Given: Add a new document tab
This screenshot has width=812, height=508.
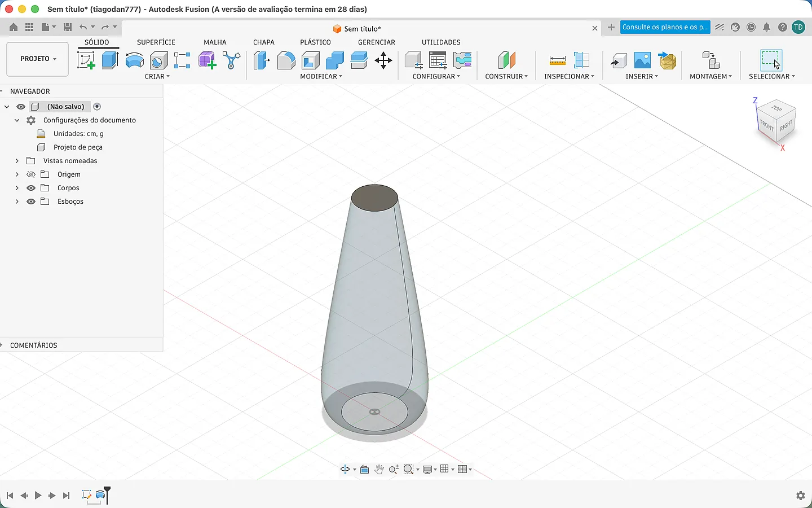Looking at the screenshot, I should tap(611, 27).
